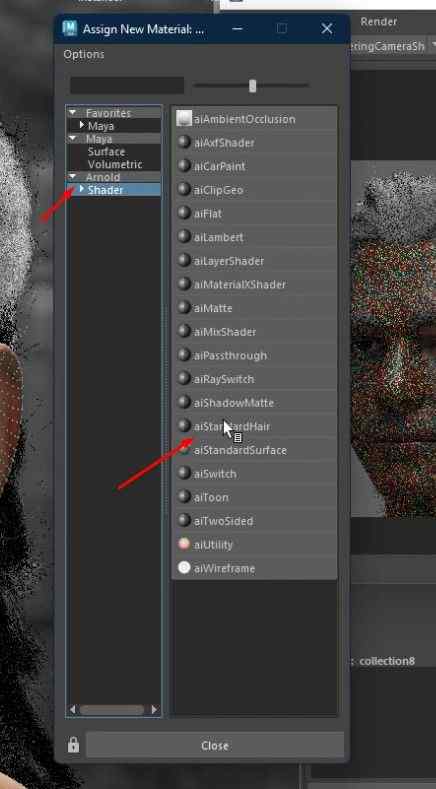This screenshot has width=436, height=789.
Task: Click the category list horizontal scrollbar thumb
Action: pyautogui.click(x=112, y=709)
